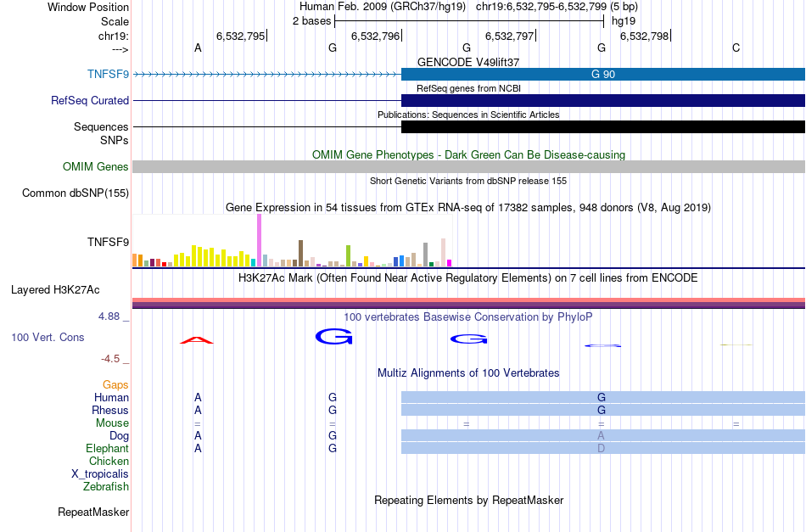Click the H3K27Ac Mark track title
The width and height of the screenshot is (806, 532).
(468, 278)
